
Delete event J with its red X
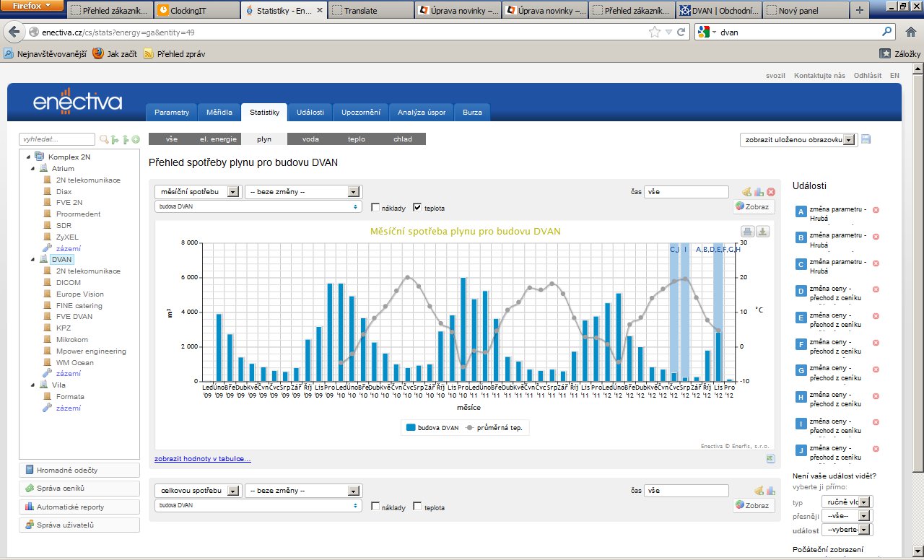876,449
